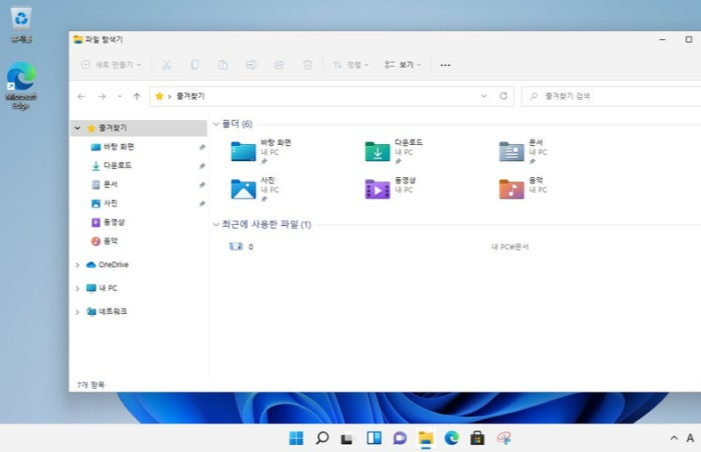
Task: Expand the 내 PC tree node
Action: [x=77, y=288]
